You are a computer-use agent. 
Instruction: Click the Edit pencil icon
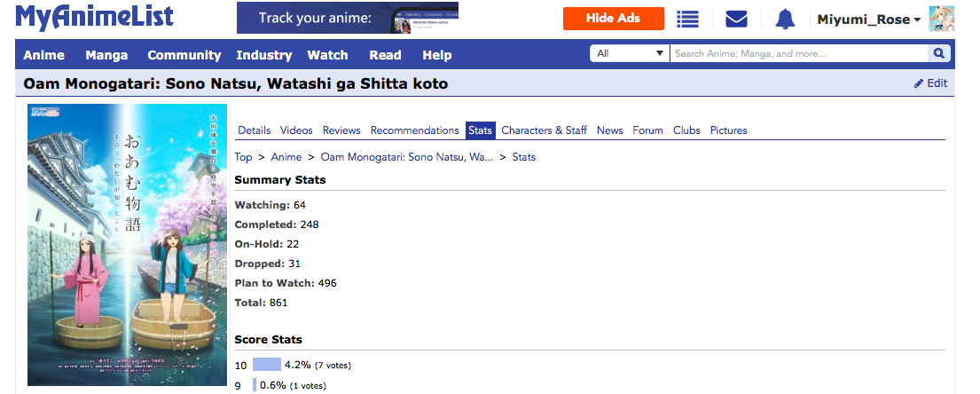click(919, 83)
